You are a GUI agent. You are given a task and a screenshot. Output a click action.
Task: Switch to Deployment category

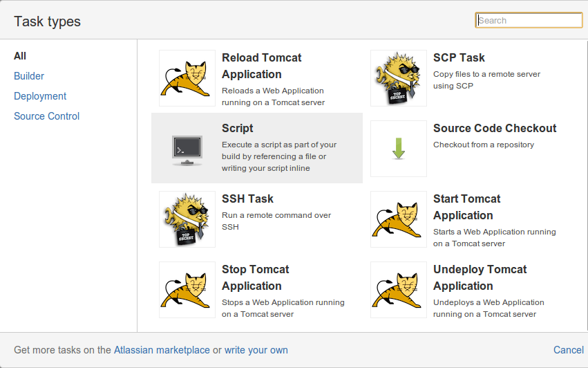pyautogui.click(x=40, y=96)
